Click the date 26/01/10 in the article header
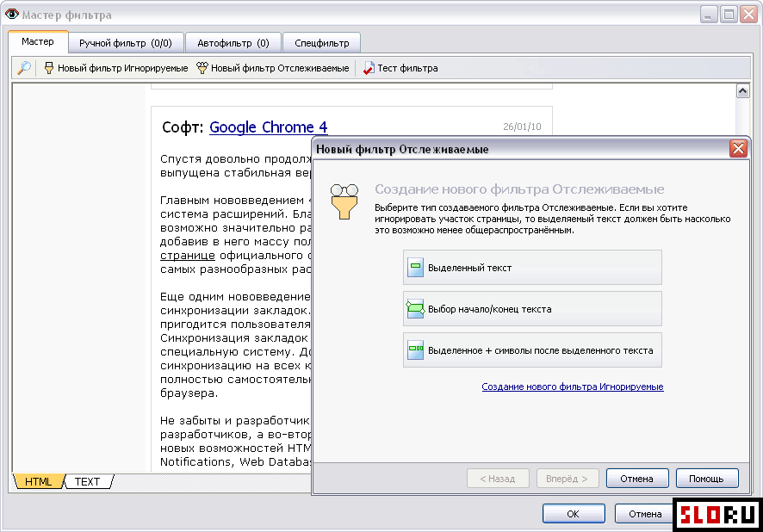Viewport: 763px width, 532px height. (522, 127)
